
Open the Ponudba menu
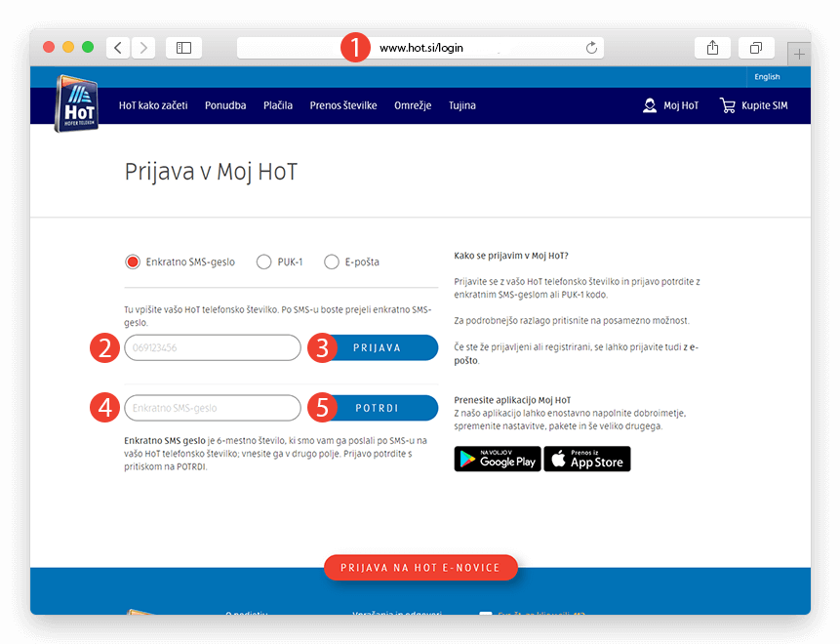pyautogui.click(x=225, y=105)
